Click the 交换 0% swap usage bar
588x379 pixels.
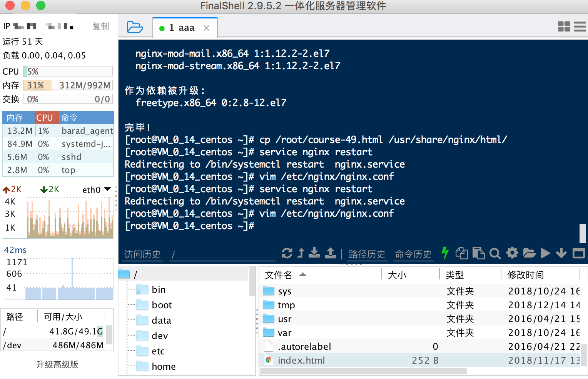click(68, 99)
